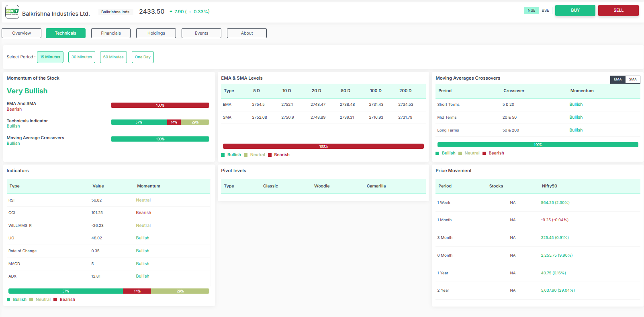This screenshot has height=317, width=644.
Task: Click the Camarilla pivot column header
Action: tap(376, 186)
